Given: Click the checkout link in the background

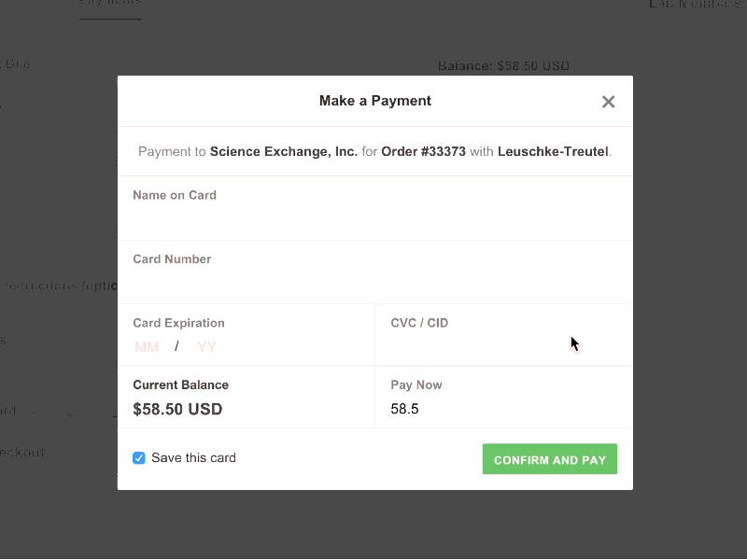Looking at the screenshot, I should tap(24, 452).
